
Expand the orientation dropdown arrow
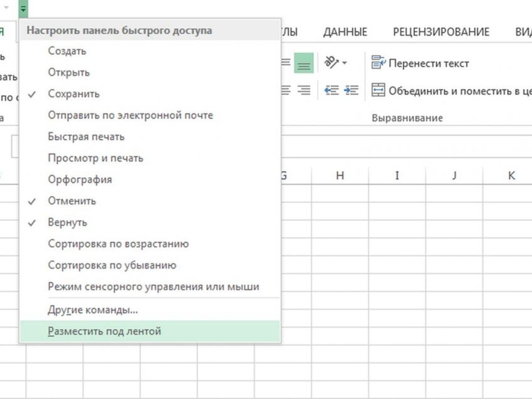click(344, 63)
